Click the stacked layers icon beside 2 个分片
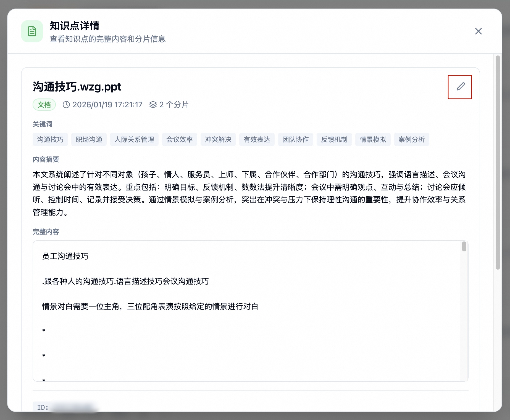 click(x=152, y=105)
